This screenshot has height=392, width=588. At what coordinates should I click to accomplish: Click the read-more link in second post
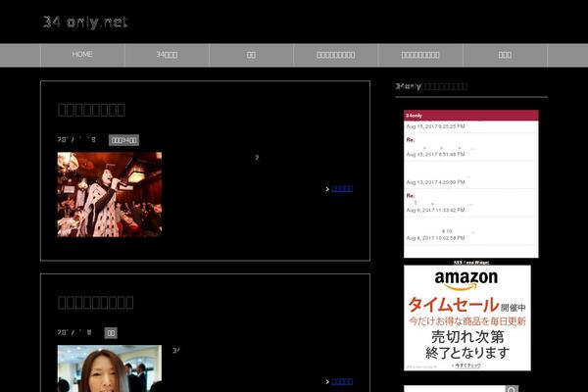point(342,381)
